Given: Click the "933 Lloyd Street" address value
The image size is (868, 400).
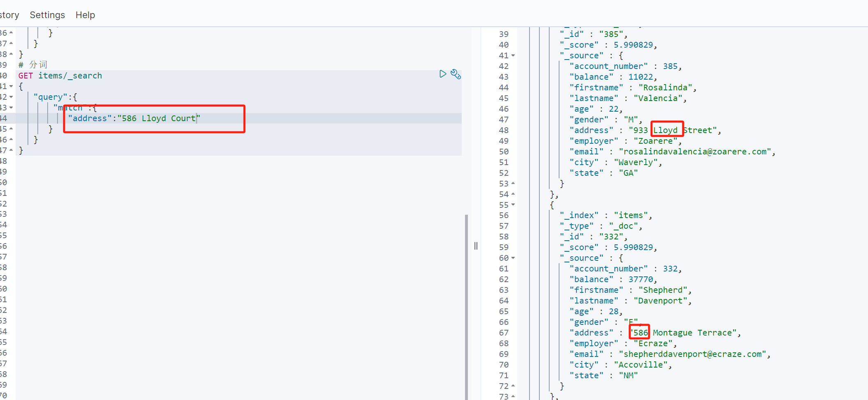Looking at the screenshot, I should click(x=672, y=130).
